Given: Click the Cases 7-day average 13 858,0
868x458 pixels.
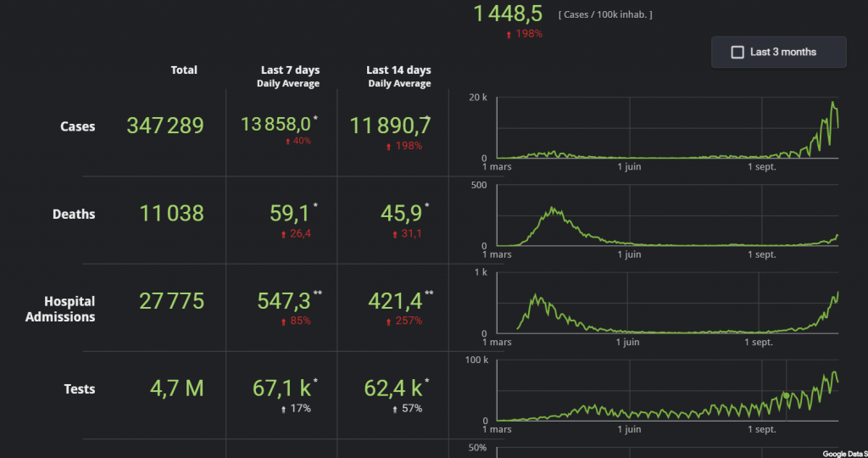Looking at the screenshot, I should pyautogui.click(x=275, y=125).
